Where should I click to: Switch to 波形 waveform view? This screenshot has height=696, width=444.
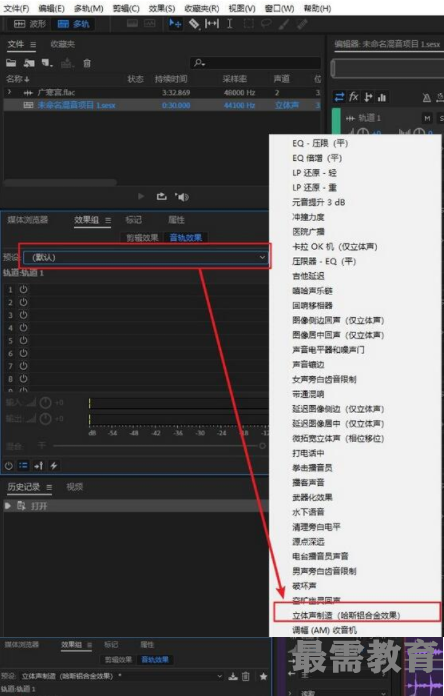pyautogui.click(x=30, y=24)
